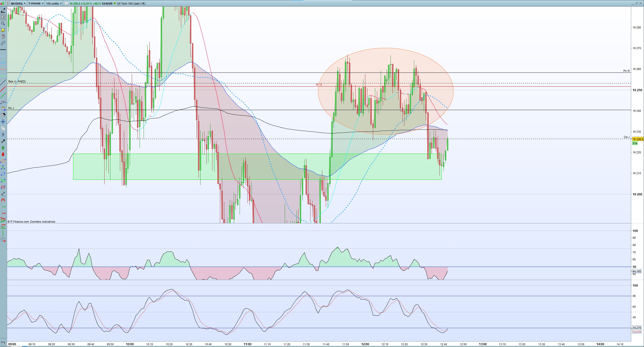This screenshot has width=644, height=347.
Task: Open the wrench and hammer settings tools
Action: pyautogui.click(x=3, y=115)
